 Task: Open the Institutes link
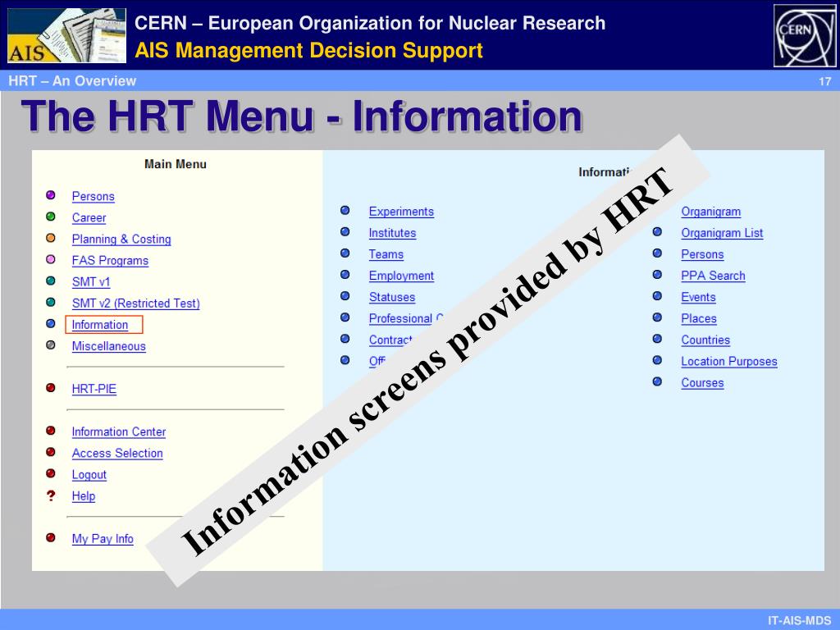coord(393,234)
